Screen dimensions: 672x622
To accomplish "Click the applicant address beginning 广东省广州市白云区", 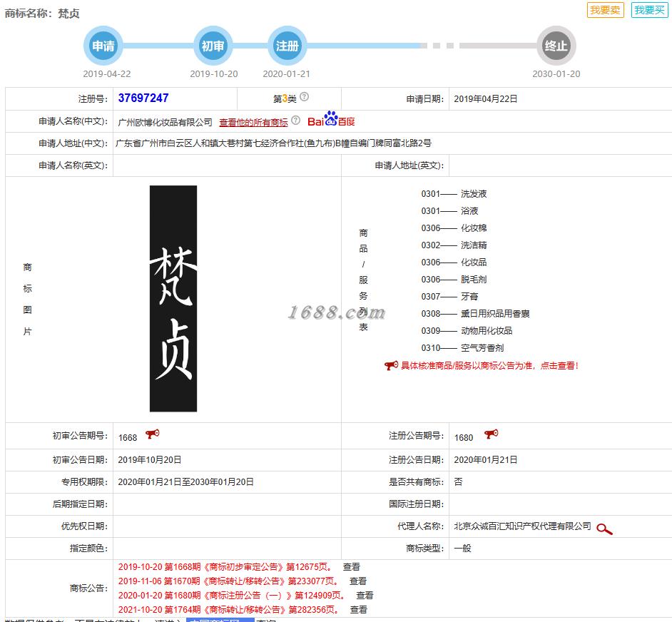I will click(273, 143).
